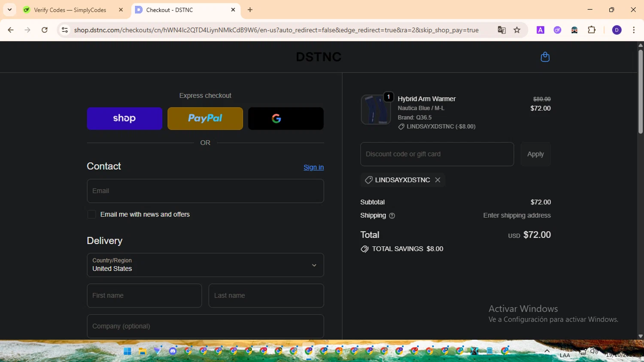Click the shipping info question mark icon
This screenshot has height=362, width=644.
[x=392, y=216]
